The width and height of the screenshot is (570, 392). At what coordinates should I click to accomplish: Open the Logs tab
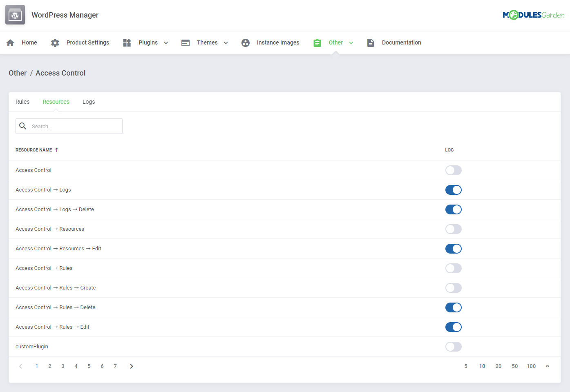pos(89,102)
